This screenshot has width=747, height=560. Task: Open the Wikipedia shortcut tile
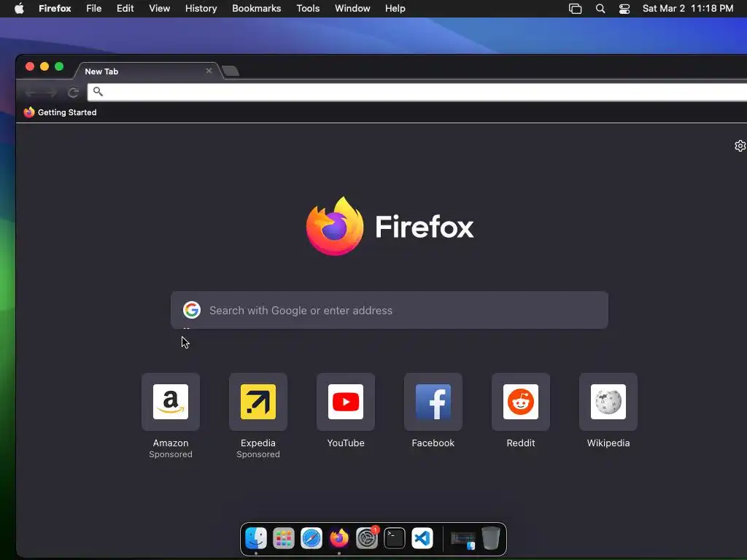tap(608, 402)
